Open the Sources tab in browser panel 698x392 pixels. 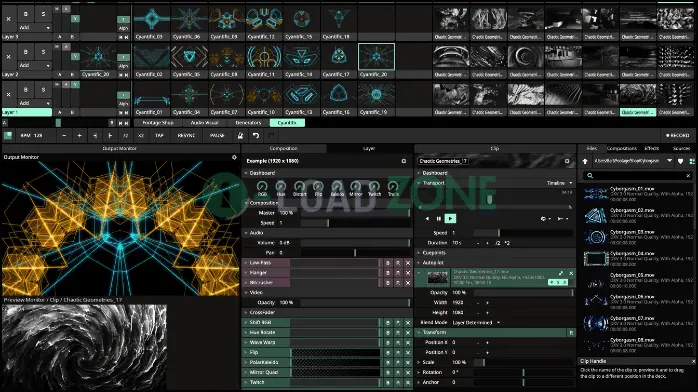[681, 148]
